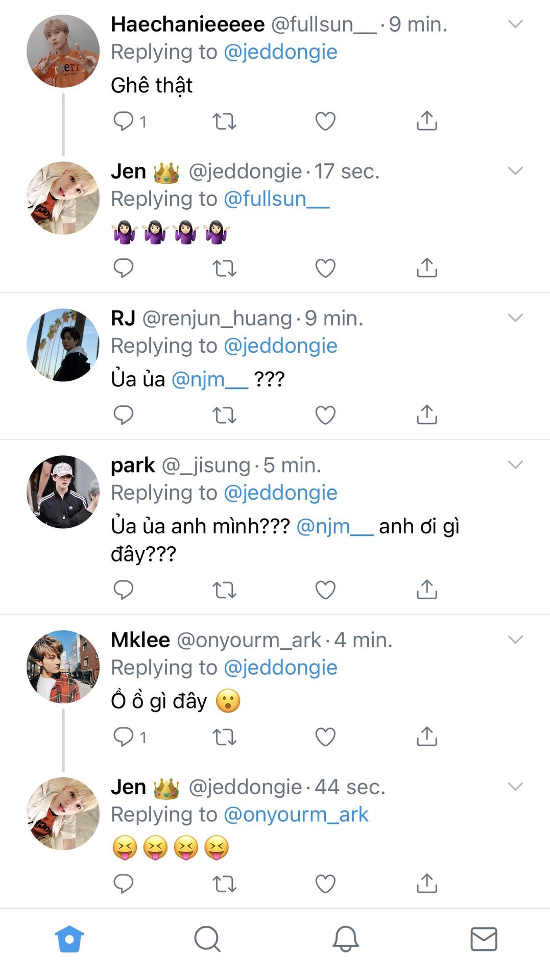The height and width of the screenshot is (980, 550).
Task: Reply to park's tweet
Action: (123, 590)
